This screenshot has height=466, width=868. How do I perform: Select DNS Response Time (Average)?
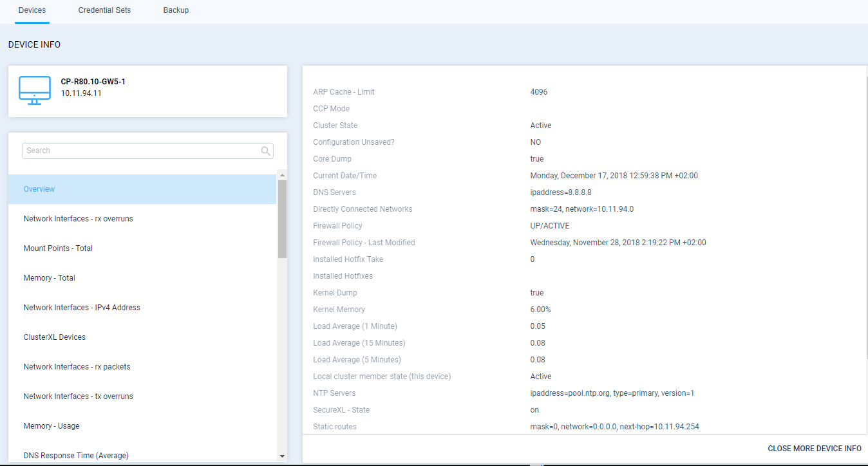(76, 455)
